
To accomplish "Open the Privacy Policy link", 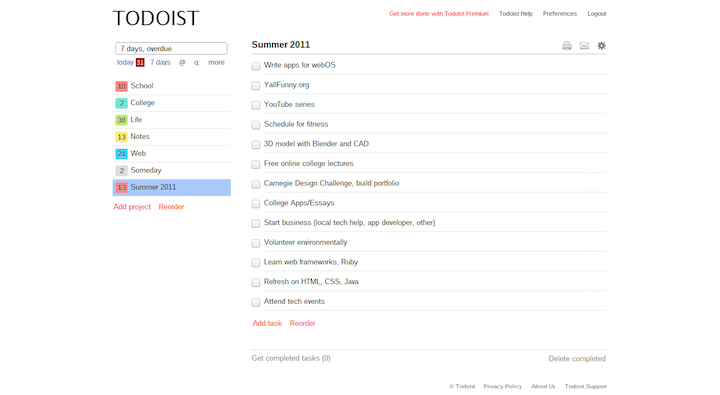I will (503, 386).
